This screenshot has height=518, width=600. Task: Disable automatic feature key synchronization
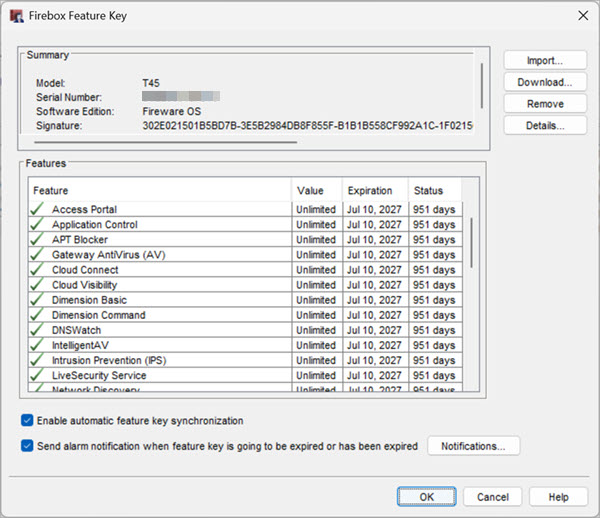[x=27, y=421]
